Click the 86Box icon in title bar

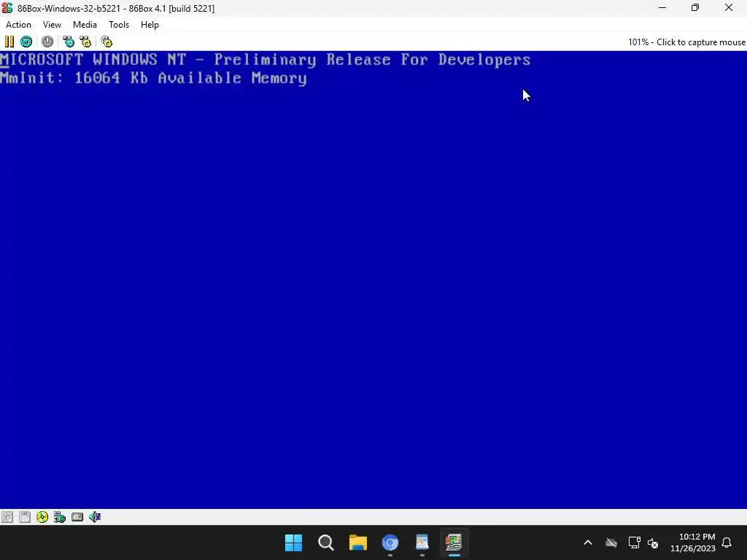pyautogui.click(x=7, y=8)
